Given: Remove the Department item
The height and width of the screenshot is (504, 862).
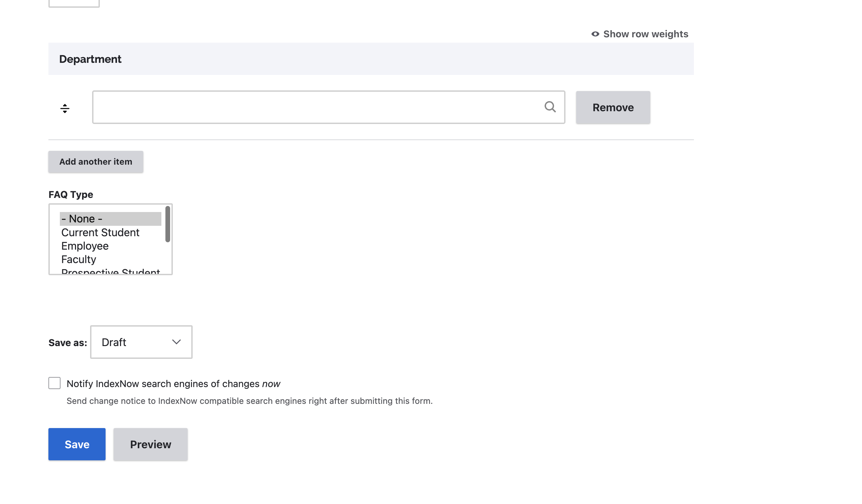Looking at the screenshot, I should (x=613, y=108).
